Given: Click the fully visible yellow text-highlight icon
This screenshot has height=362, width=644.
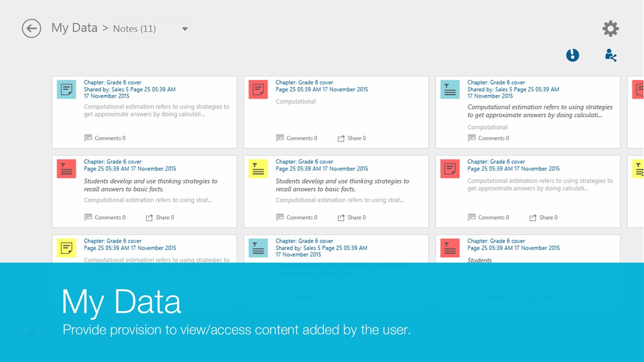Looking at the screenshot, I should (258, 169).
